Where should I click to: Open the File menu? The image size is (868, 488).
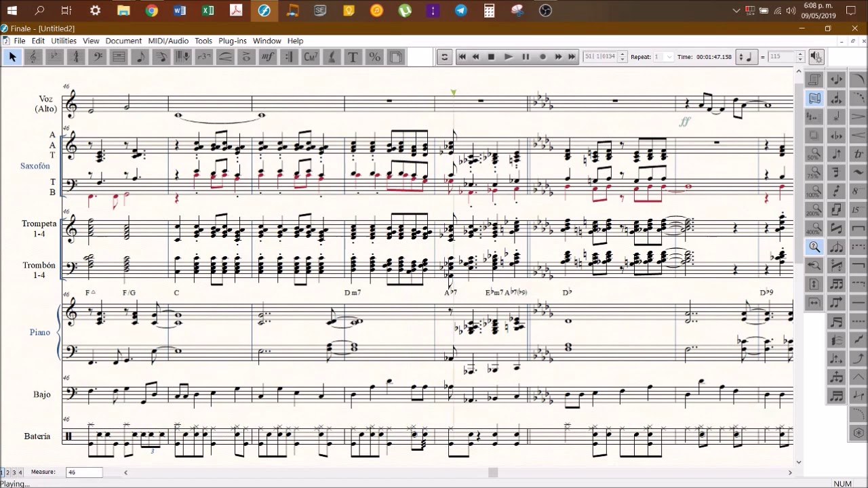click(20, 41)
